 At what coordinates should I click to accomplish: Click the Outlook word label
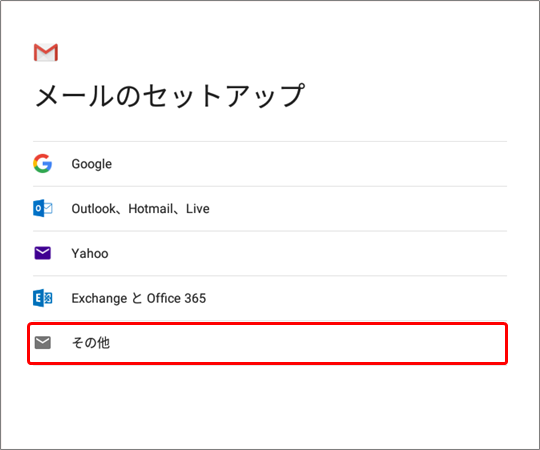94,209
